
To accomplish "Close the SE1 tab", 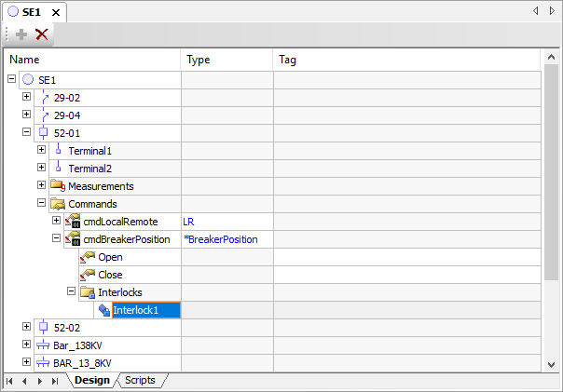I will pos(55,12).
